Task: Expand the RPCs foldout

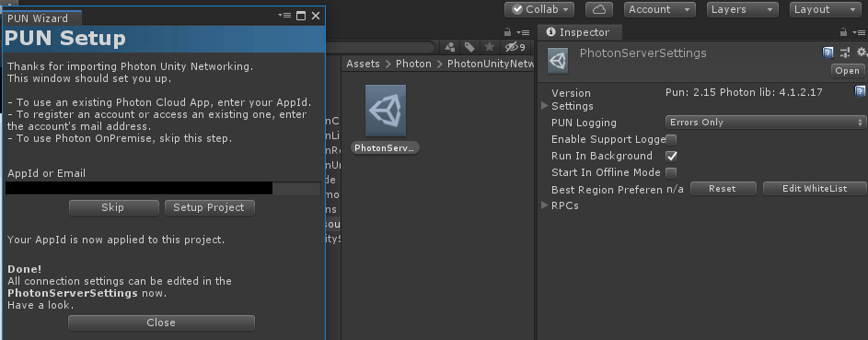Action: click(545, 205)
